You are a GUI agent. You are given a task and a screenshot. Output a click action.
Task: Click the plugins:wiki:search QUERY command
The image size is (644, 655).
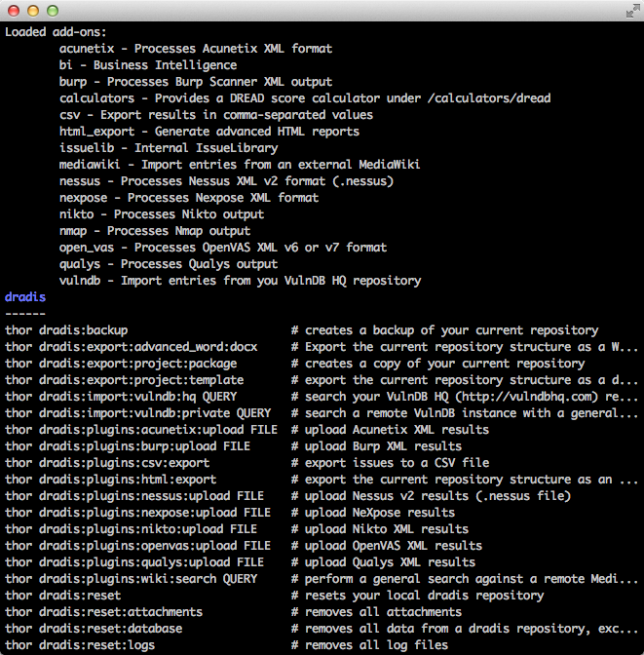(x=131, y=579)
